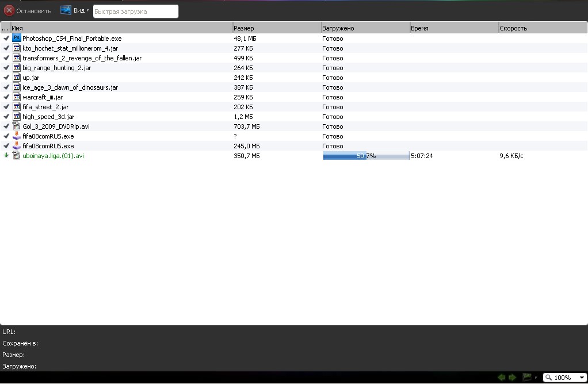Click the 5:07:24 remaining time value
This screenshot has height=384, width=588.
tap(422, 155)
